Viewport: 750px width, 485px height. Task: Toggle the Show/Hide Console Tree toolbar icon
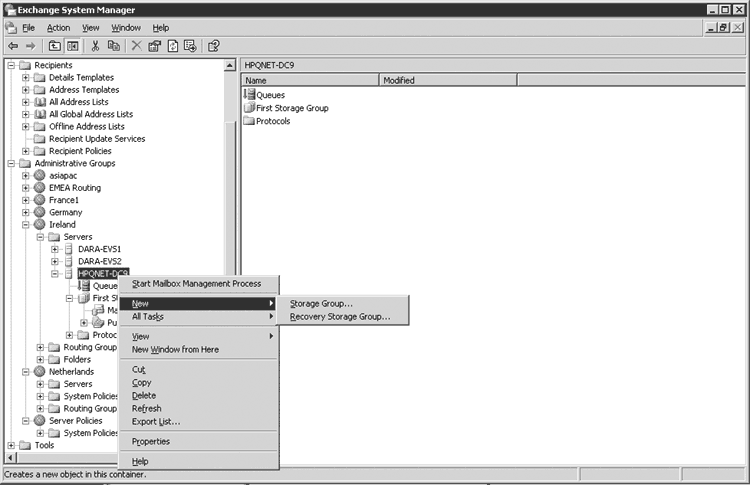coord(73,45)
